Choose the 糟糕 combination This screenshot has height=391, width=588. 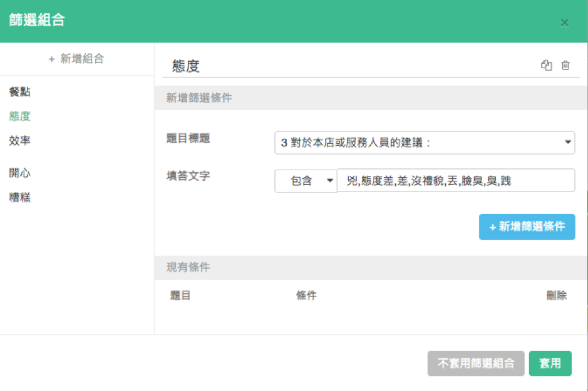[x=20, y=198]
